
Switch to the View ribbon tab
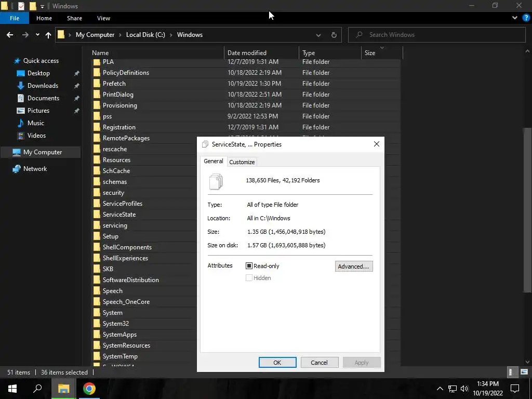(x=103, y=18)
